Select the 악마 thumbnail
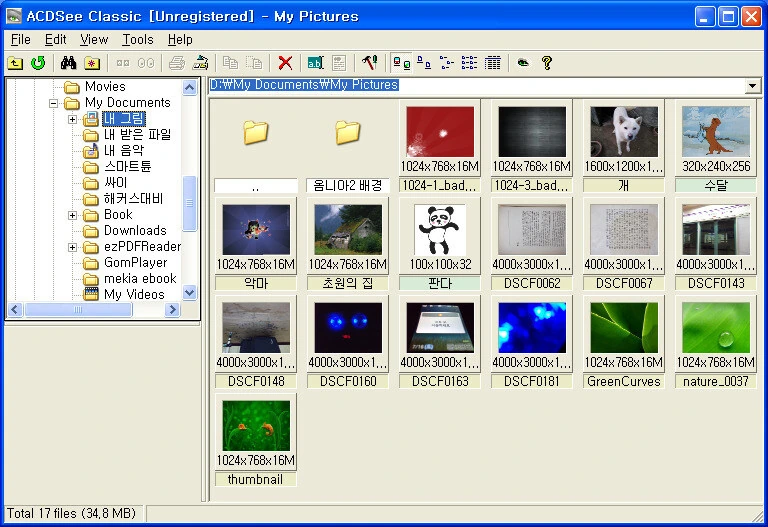Screen dimensions: 768x527 [256, 244]
